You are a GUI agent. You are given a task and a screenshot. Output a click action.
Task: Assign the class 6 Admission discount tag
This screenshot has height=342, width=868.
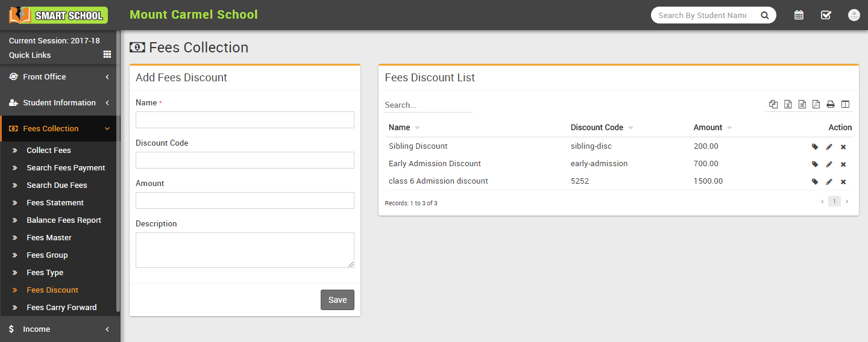click(815, 181)
